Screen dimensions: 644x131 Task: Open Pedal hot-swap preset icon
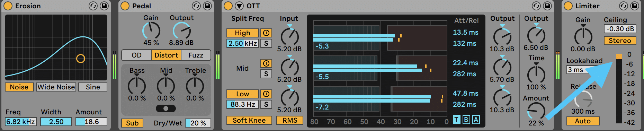tap(196, 6)
